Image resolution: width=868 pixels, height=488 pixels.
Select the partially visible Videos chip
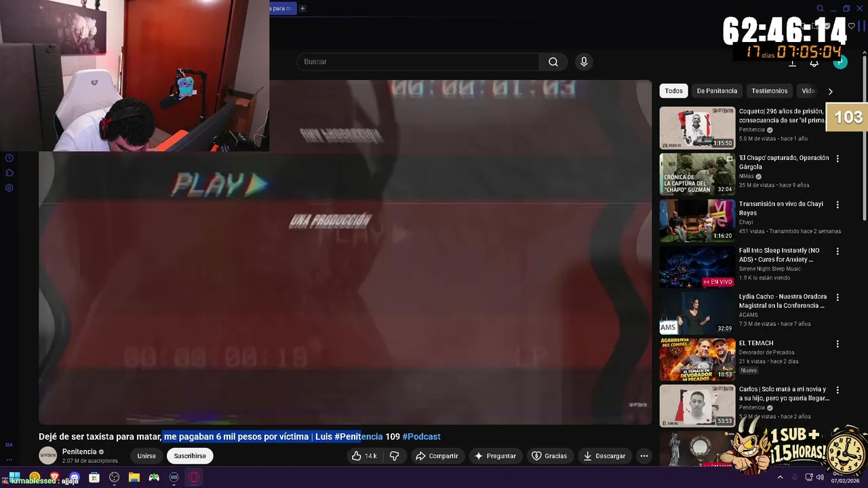808,91
